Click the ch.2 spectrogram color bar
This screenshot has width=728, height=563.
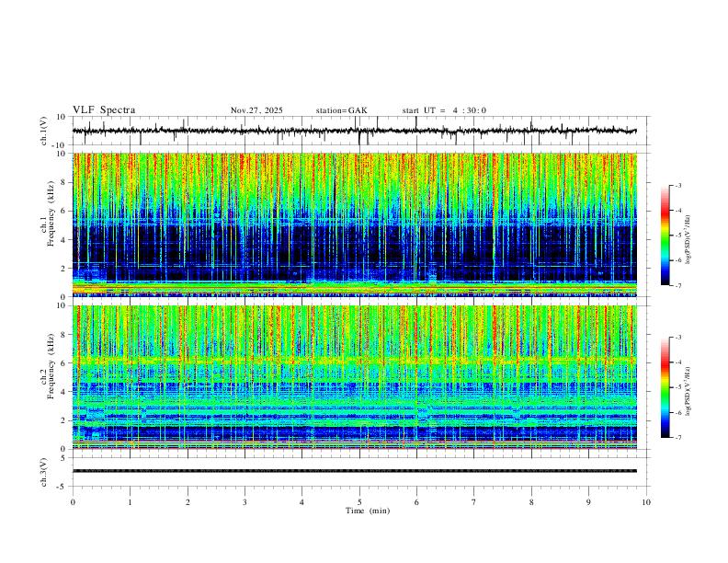click(x=665, y=387)
